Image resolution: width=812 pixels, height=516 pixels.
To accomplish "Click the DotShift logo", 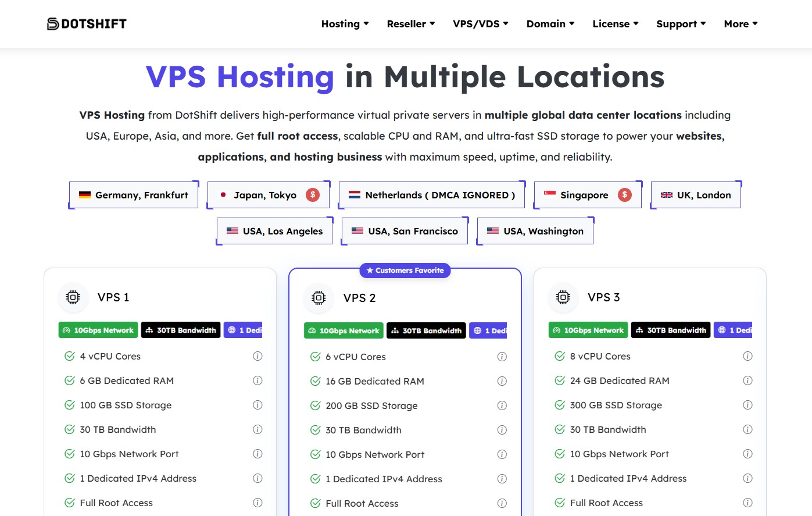I will pos(87,24).
